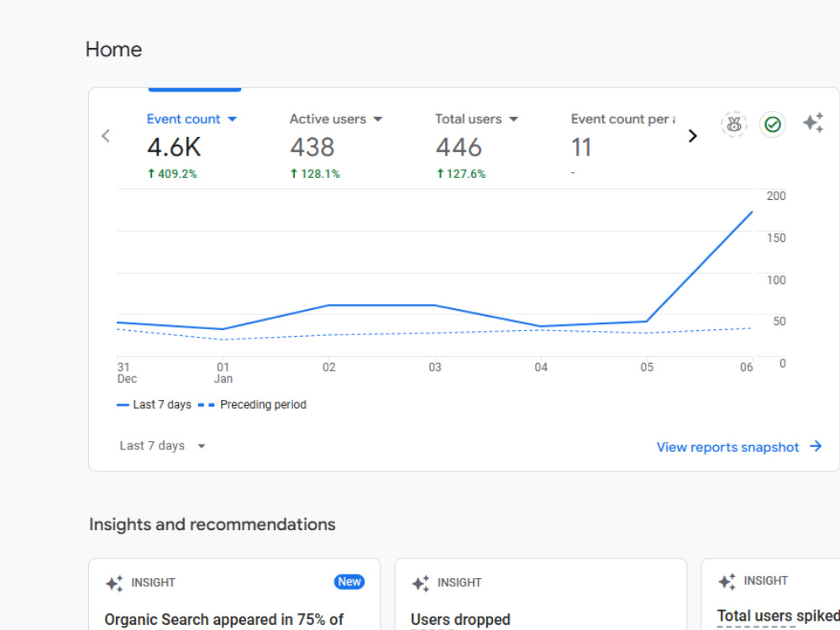Image resolution: width=840 pixels, height=630 pixels.
Task: Click the previous metrics left chevron arrow
Action: pyautogui.click(x=106, y=136)
